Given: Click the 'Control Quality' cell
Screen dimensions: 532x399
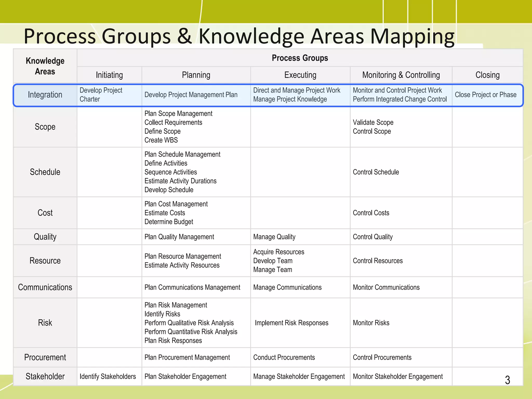Looking at the screenshot, I should (x=401, y=237).
